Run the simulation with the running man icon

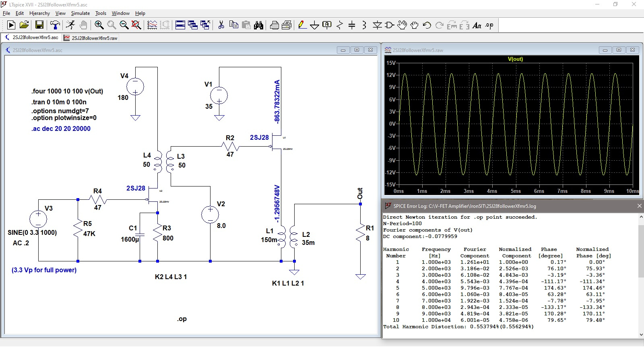(x=70, y=25)
